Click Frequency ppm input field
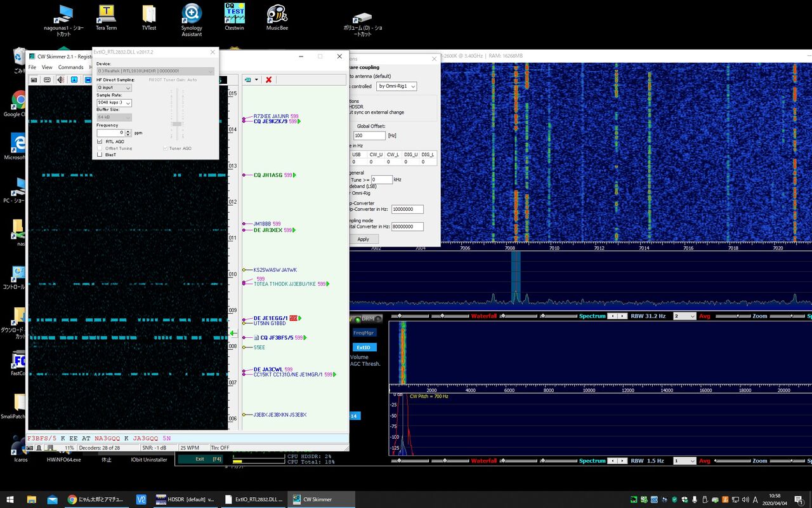 tap(110, 133)
